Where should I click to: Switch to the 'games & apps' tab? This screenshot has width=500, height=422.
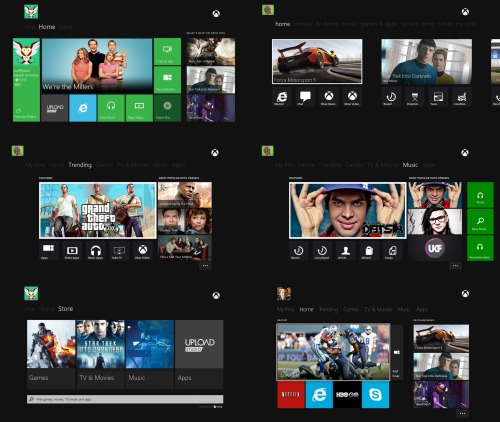point(379,24)
